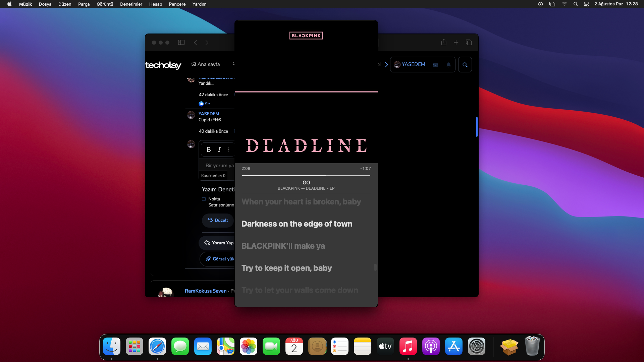Click the Safari page scrollbar thumb
The height and width of the screenshot is (362, 644).
477,127
